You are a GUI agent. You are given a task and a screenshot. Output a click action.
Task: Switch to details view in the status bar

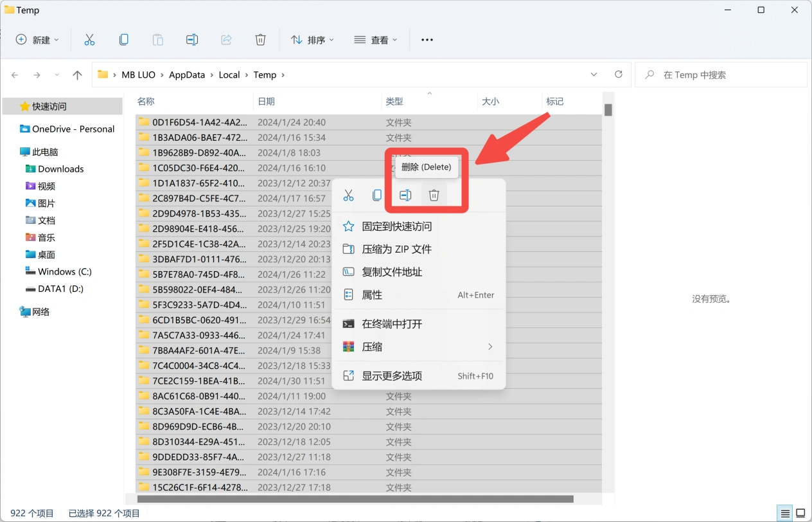784,513
